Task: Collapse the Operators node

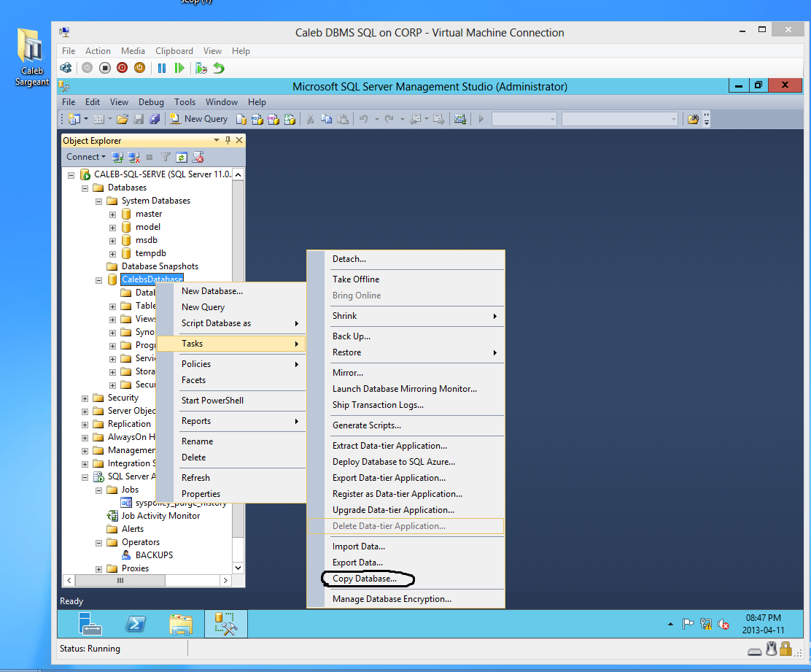Action: [x=98, y=543]
